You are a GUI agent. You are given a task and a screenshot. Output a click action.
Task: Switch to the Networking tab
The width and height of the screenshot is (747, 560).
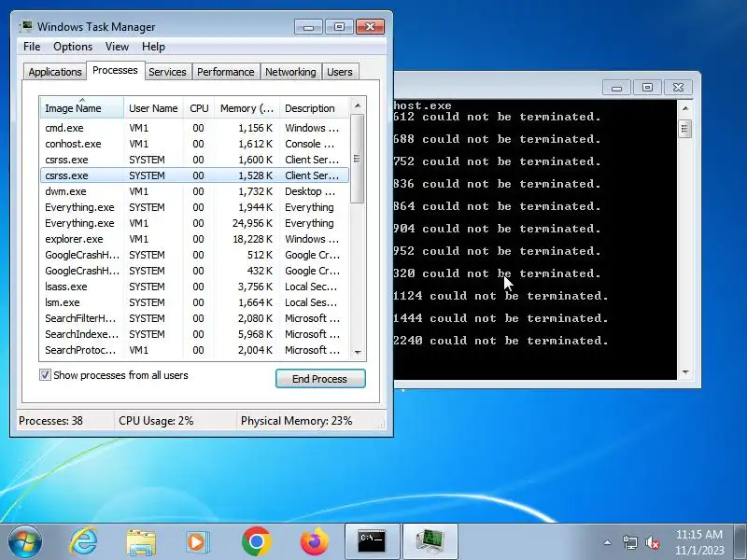click(x=290, y=72)
